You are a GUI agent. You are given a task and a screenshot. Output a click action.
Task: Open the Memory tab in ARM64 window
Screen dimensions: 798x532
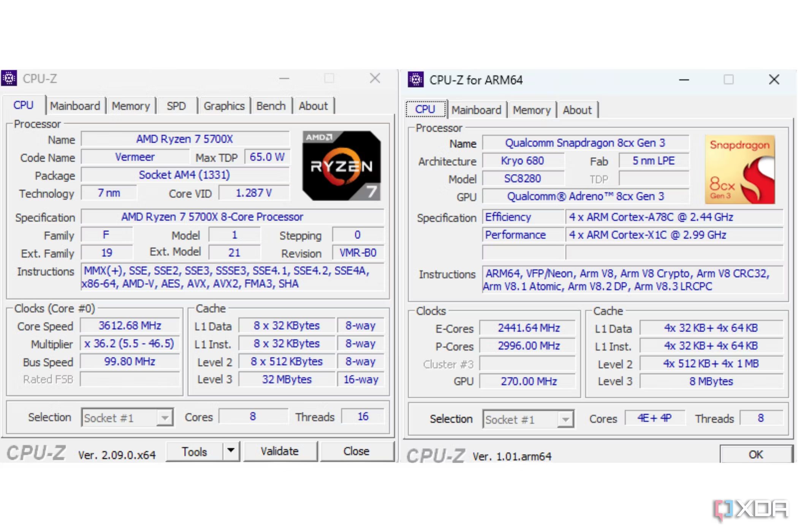pyautogui.click(x=531, y=110)
